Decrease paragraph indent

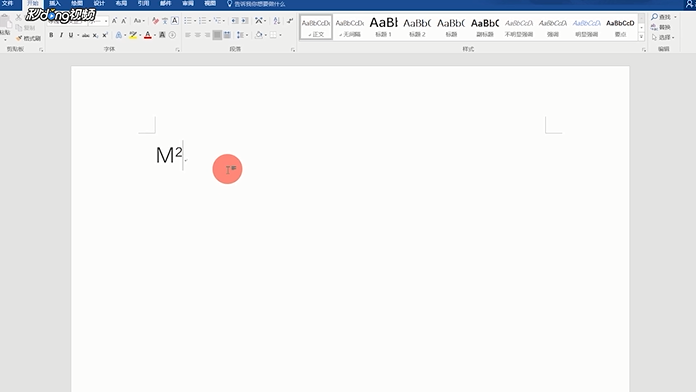(235, 20)
